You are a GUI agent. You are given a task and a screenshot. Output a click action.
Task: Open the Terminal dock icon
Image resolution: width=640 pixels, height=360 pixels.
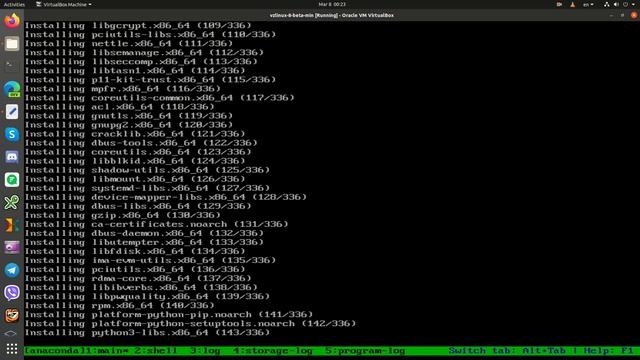(12, 66)
